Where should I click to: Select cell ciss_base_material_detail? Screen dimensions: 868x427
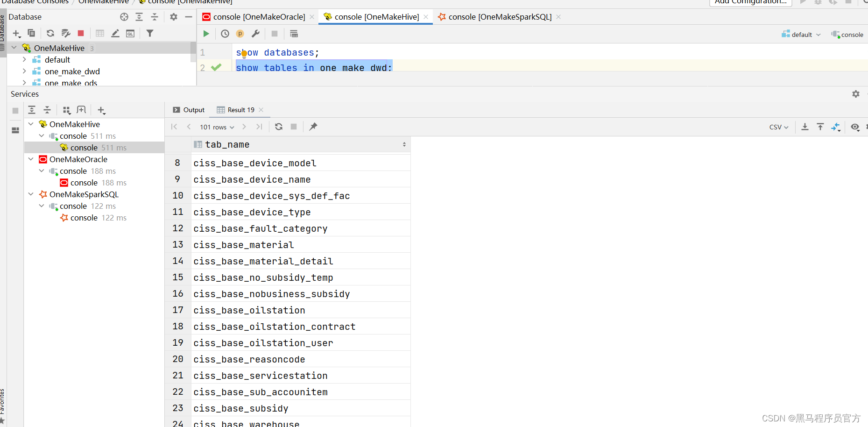point(301,261)
